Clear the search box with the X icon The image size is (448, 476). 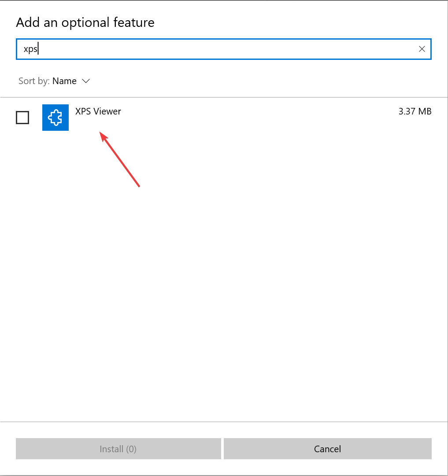pos(422,49)
